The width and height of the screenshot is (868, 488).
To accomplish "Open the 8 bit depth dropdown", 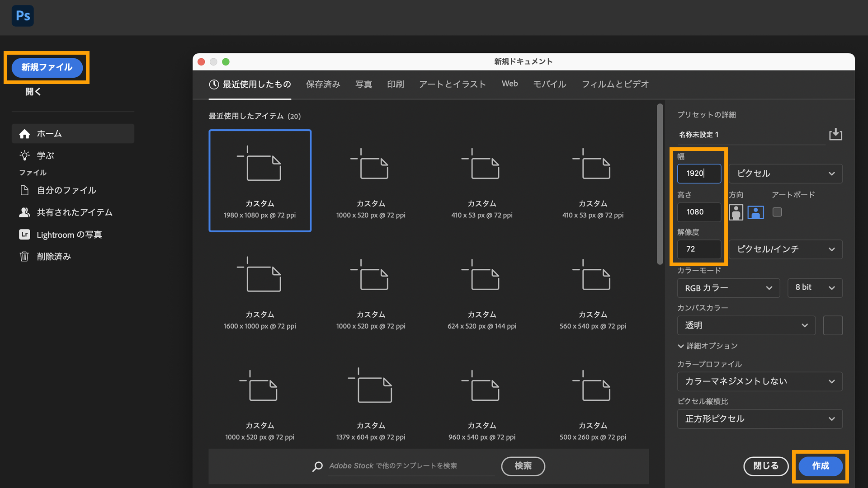I will (815, 288).
